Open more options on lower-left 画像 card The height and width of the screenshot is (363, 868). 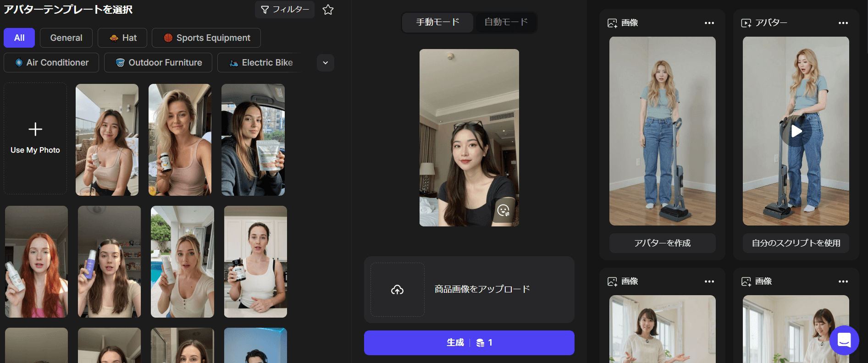709,281
